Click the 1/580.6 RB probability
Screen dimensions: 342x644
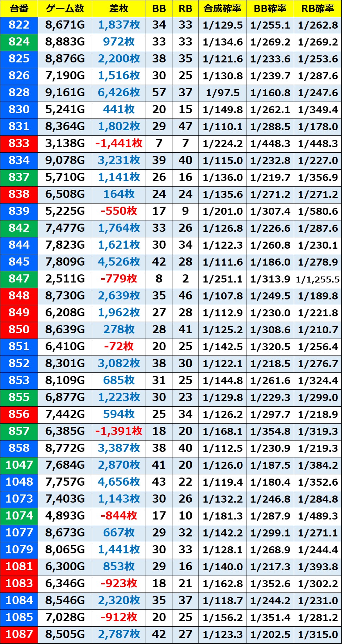318,212
